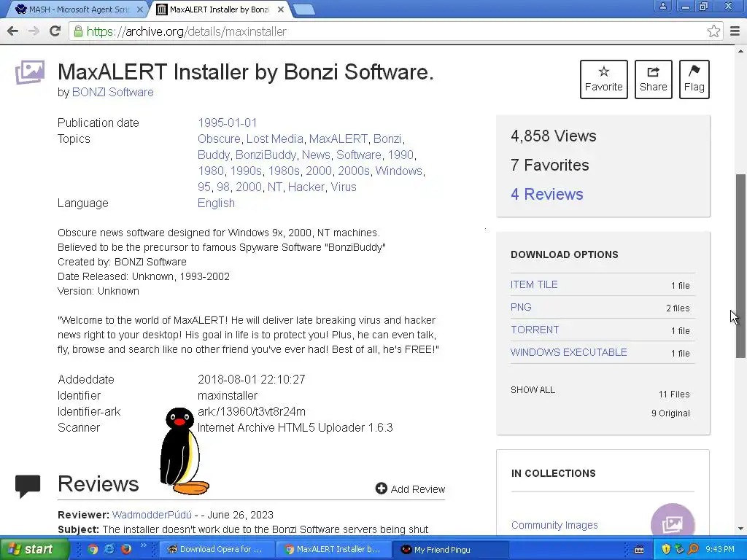
Task: Download the ITEM TILE option
Action: pos(534,284)
